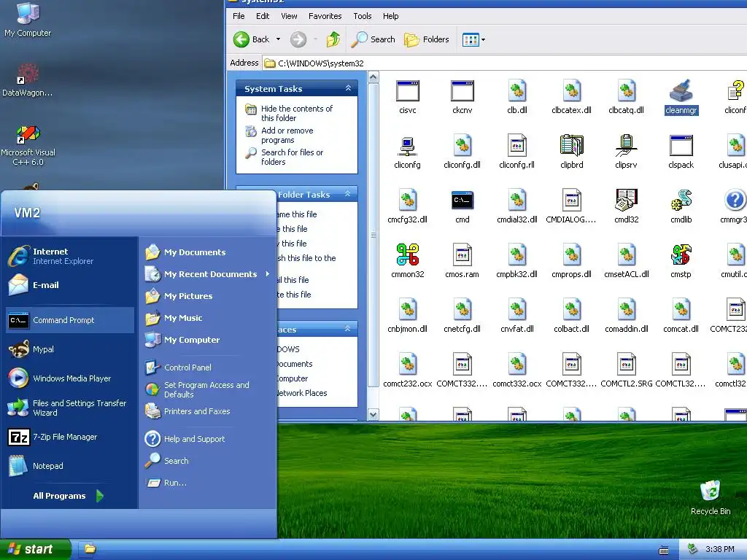Screen dimensions: 747x560
Task: Click Hide the contents of this folder
Action: tap(296, 113)
